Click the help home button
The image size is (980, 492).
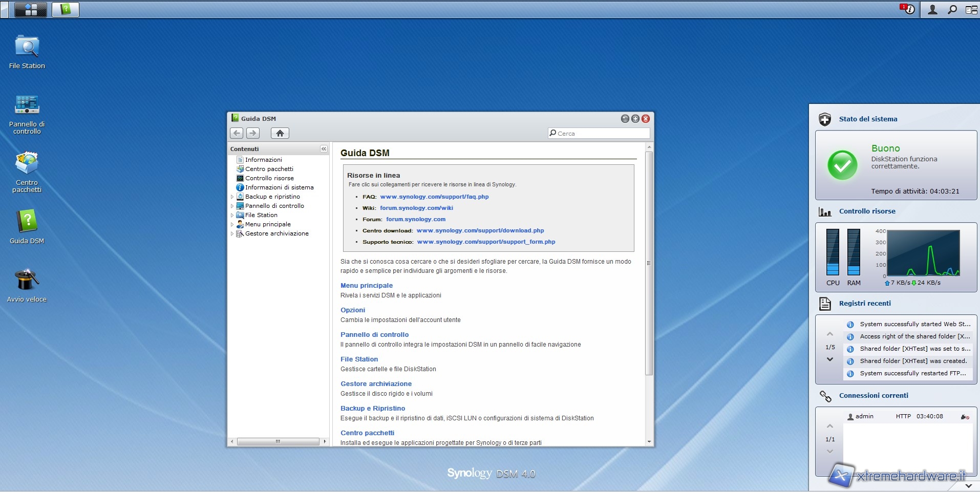(280, 133)
